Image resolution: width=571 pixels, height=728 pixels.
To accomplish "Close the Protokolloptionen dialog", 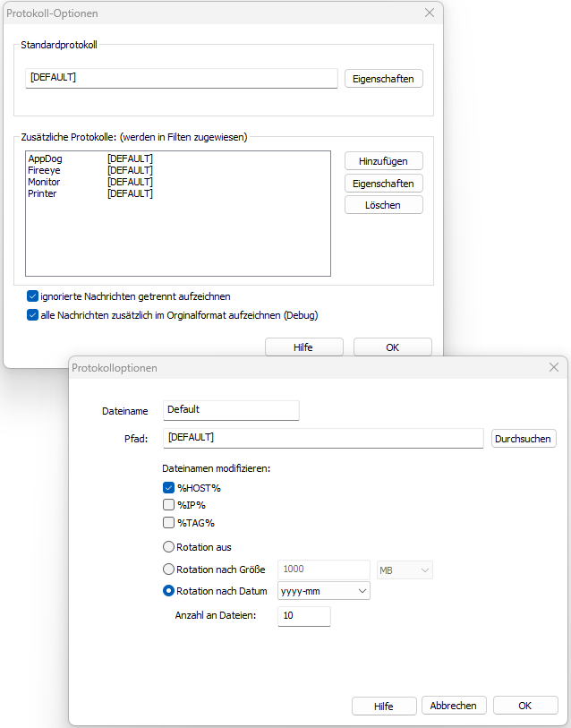I will point(554,367).
